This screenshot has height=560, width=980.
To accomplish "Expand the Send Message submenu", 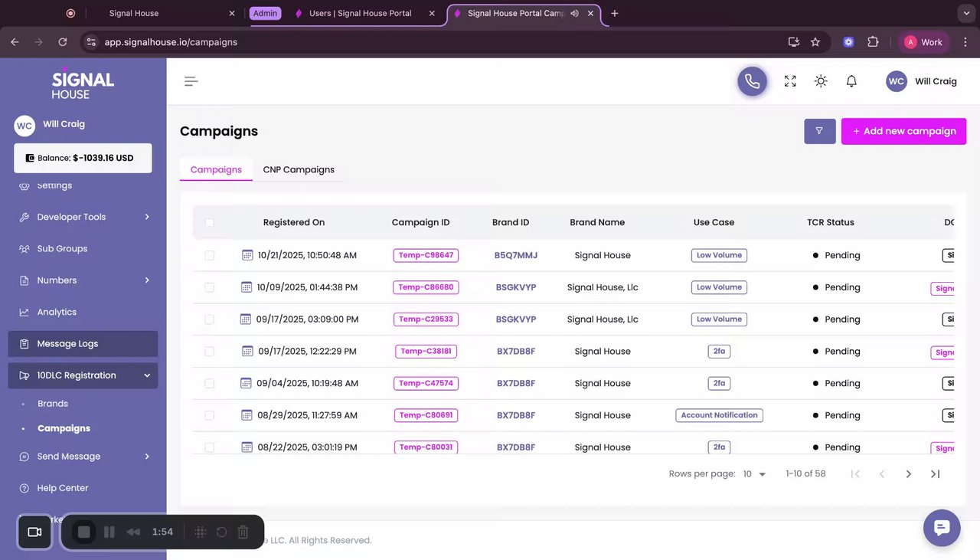I will (x=147, y=457).
